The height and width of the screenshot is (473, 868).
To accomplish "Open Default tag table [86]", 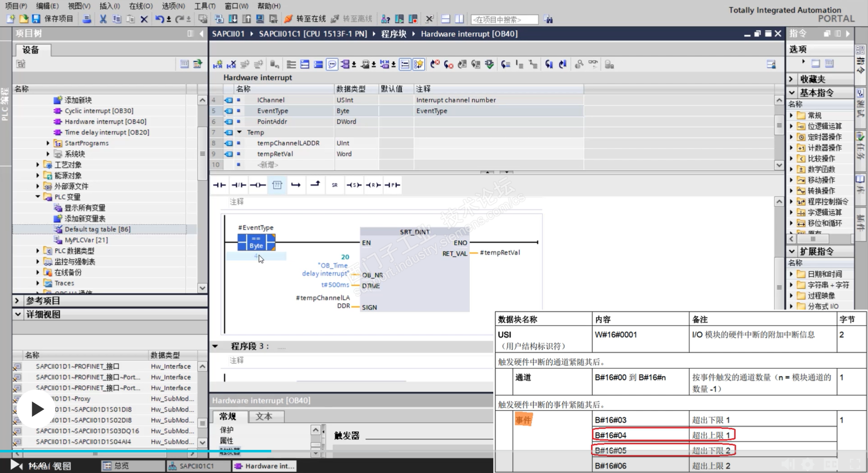I will (x=97, y=229).
